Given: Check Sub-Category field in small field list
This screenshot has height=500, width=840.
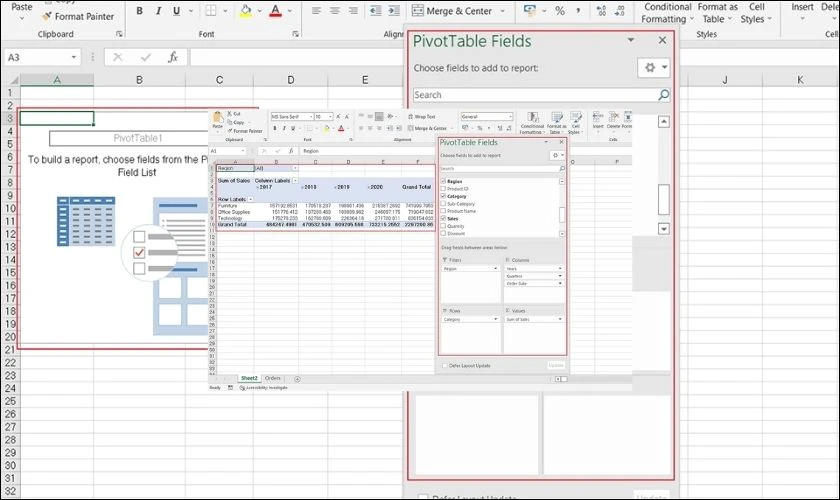Looking at the screenshot, I should (443, 204).
